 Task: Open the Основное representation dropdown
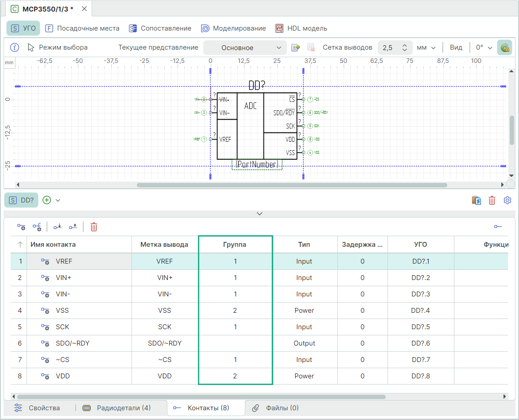[244, 47]
